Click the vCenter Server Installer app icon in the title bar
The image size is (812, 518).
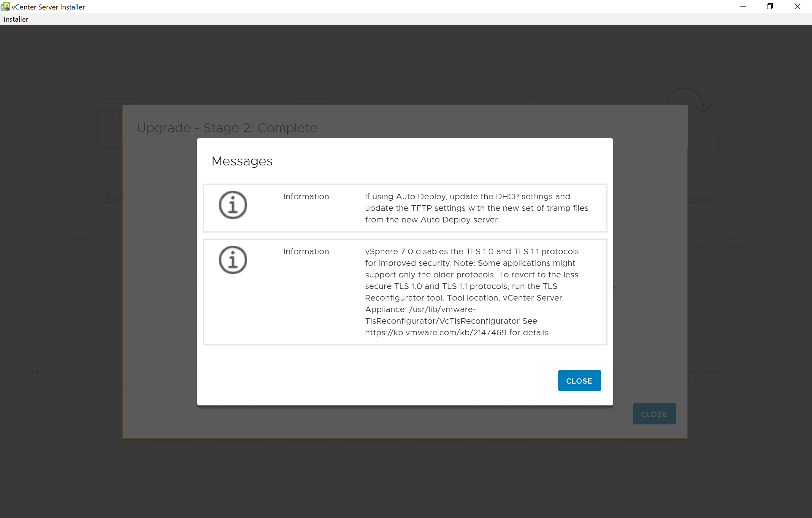5,7
